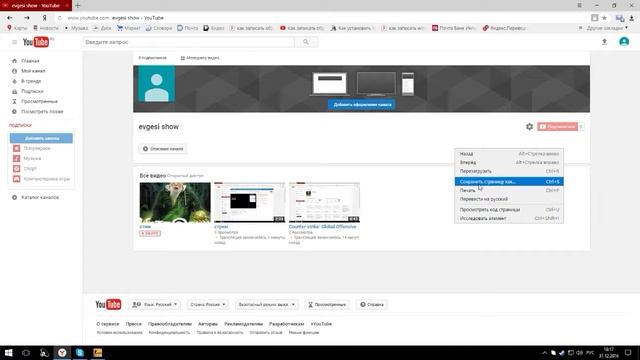Open the Почта bookmark

click(187, 28)
